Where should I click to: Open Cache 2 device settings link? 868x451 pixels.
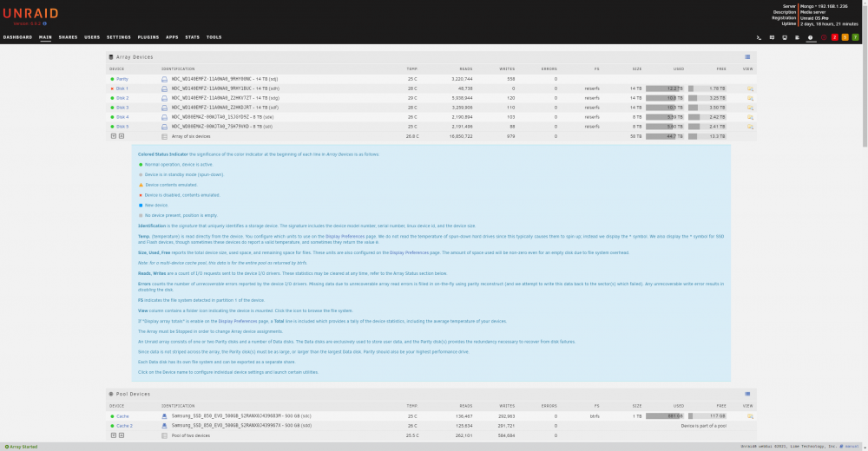[124, 426]
